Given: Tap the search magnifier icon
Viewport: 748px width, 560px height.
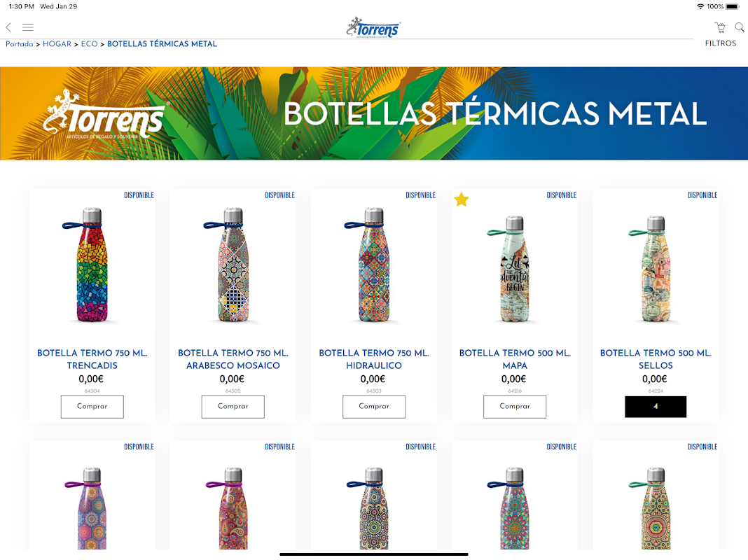Looking at the screenshot, I should point(740,27).
